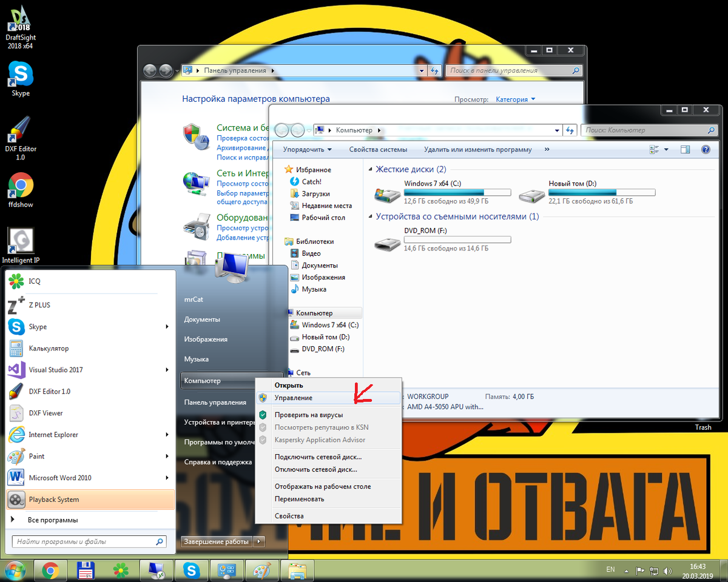
Task: Choose Переименовать from the context menu
Action: (x=328, y=499)
